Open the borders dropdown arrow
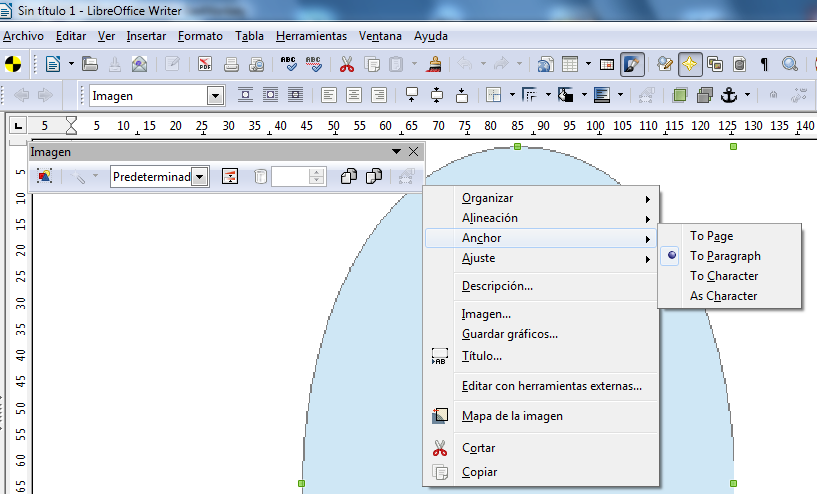817x494 pixels. pyautogui.click(x=512, y=95)
